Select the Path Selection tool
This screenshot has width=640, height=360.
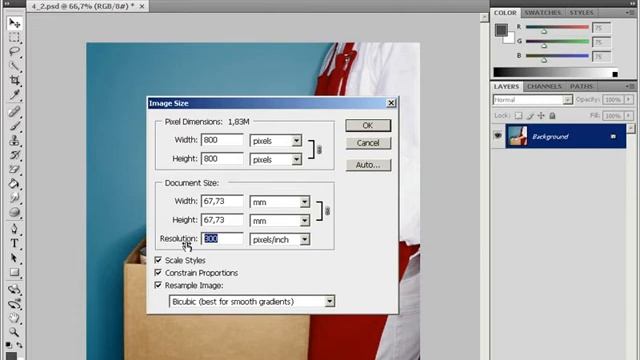(x=14, y=258)
